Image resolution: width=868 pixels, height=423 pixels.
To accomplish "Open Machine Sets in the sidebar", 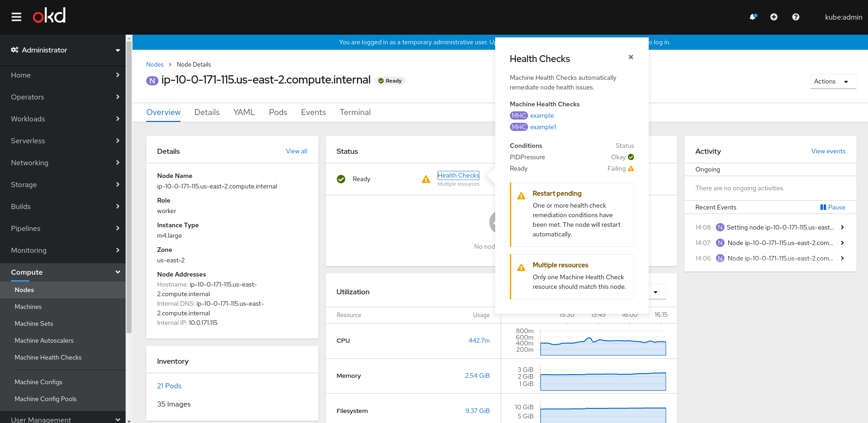I will coord(63,324).
